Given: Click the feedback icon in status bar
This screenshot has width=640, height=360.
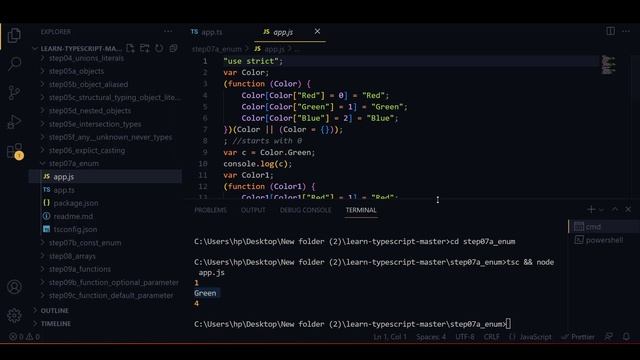Looking at the screenshot, I should (x=609, y=337).
